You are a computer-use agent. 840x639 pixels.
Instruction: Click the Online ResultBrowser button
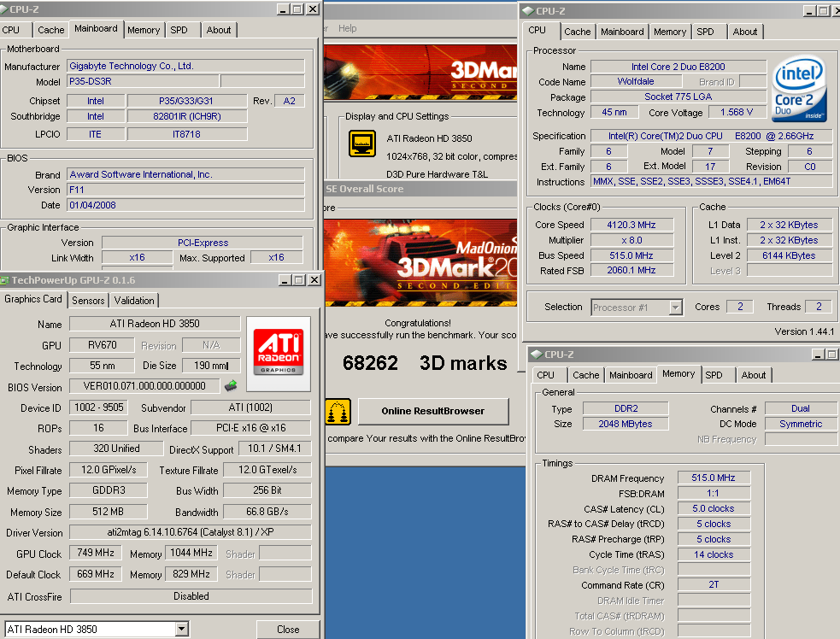click(x=433, y=411)
